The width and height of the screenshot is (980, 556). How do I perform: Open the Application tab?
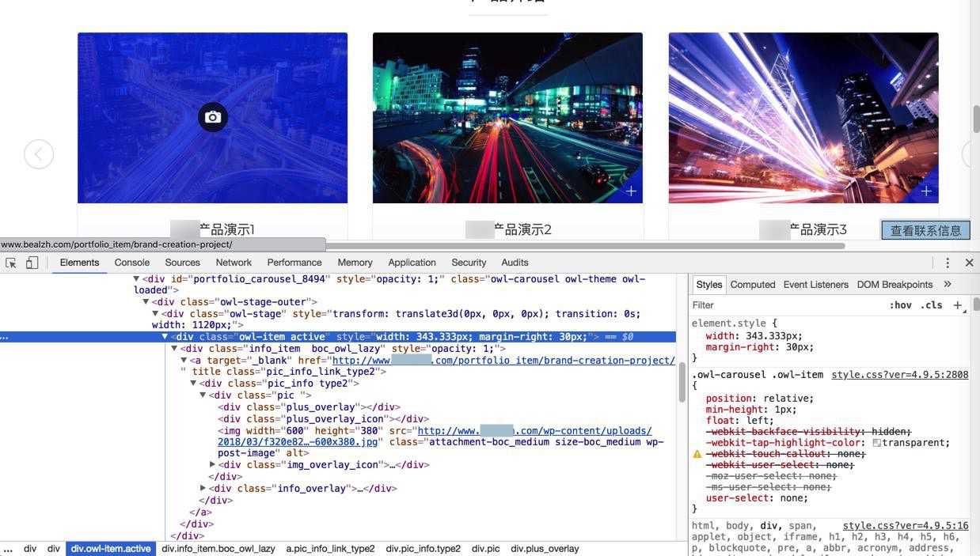412,263
